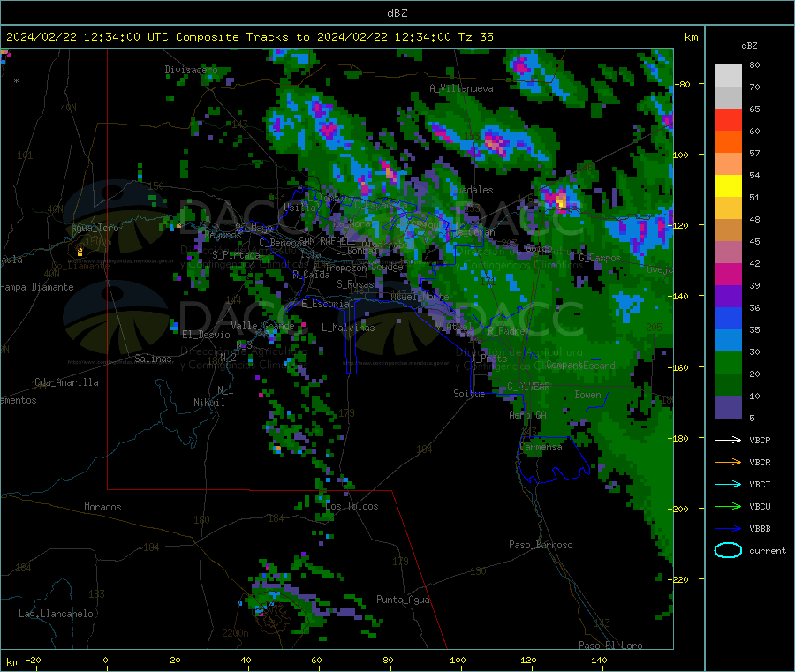This screenshot has width=795, height=672.
Task: Click the Nihuil map label
Action: [x=209, y=403]
